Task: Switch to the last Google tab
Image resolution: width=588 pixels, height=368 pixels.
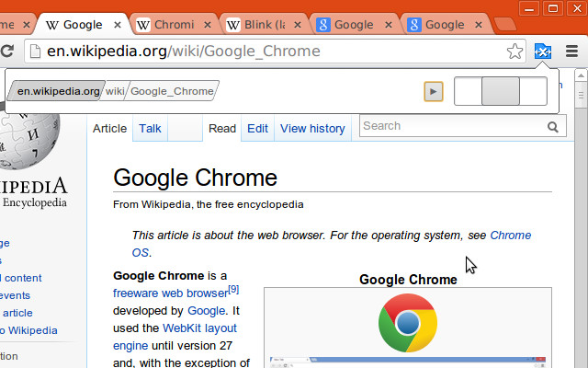Action: pyautogui.click(x=445, y=25)
